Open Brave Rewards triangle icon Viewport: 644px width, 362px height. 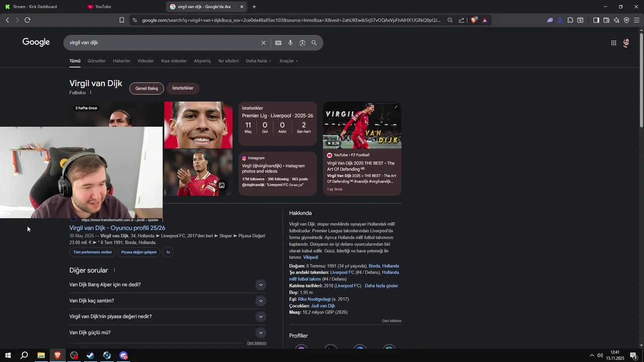[x=485, y=20]
